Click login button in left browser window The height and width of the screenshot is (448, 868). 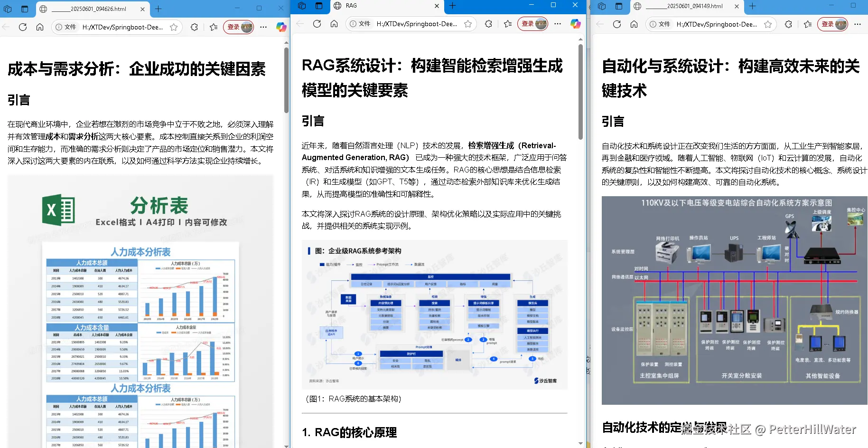[239, 27]
